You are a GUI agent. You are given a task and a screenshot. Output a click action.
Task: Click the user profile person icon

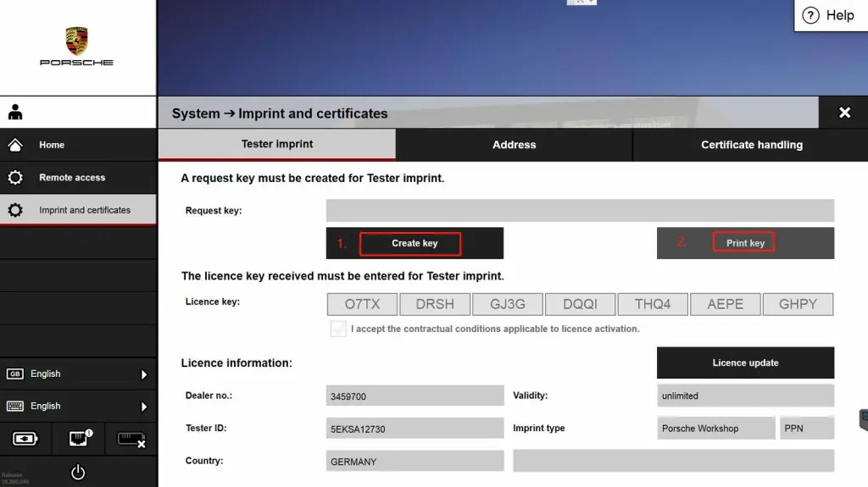coord(15,113)
